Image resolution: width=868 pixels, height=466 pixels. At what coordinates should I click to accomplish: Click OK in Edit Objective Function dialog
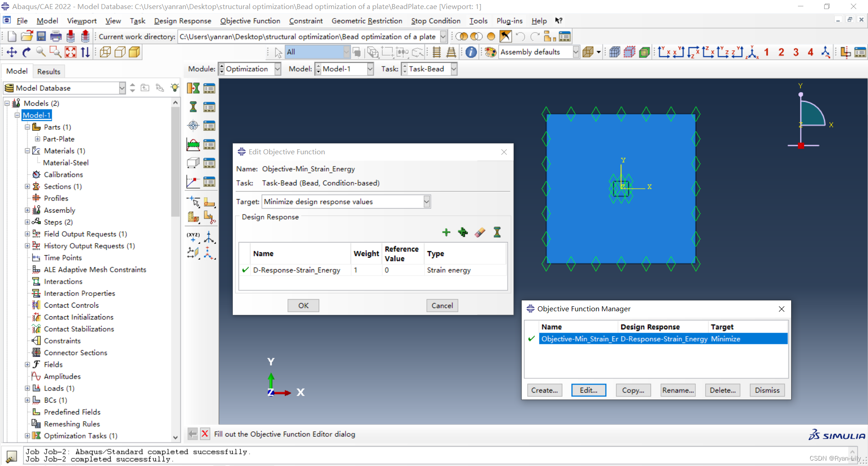point(303,305)
